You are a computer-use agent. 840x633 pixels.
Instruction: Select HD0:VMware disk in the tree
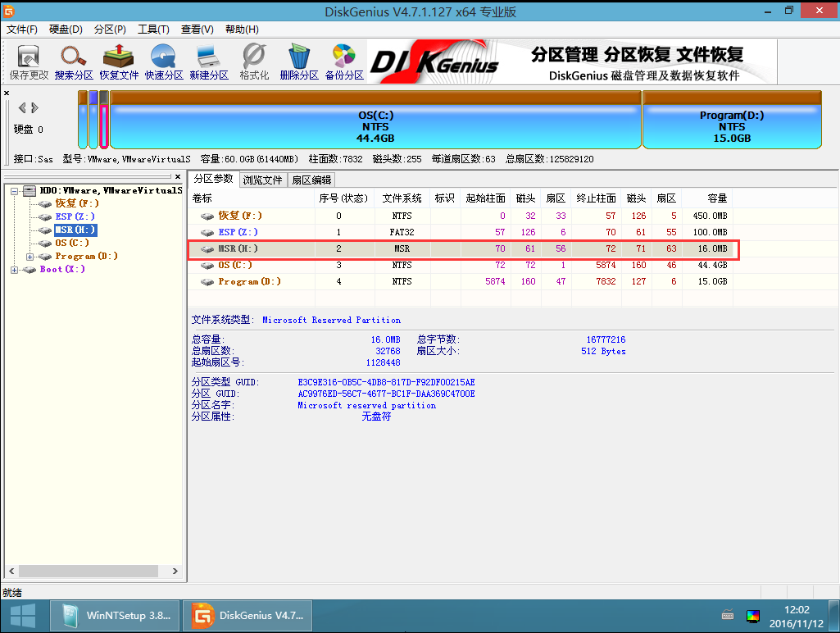tap(111, 190)
